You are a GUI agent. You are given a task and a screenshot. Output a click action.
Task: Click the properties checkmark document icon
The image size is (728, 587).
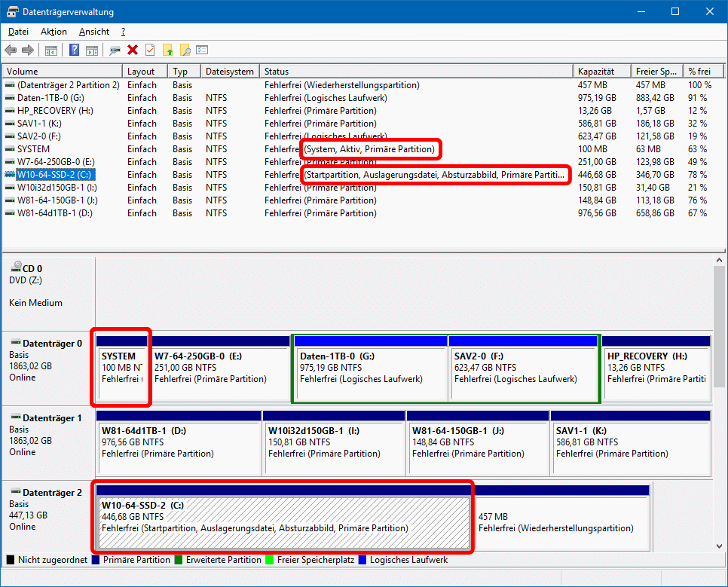[x=150, y=50]
